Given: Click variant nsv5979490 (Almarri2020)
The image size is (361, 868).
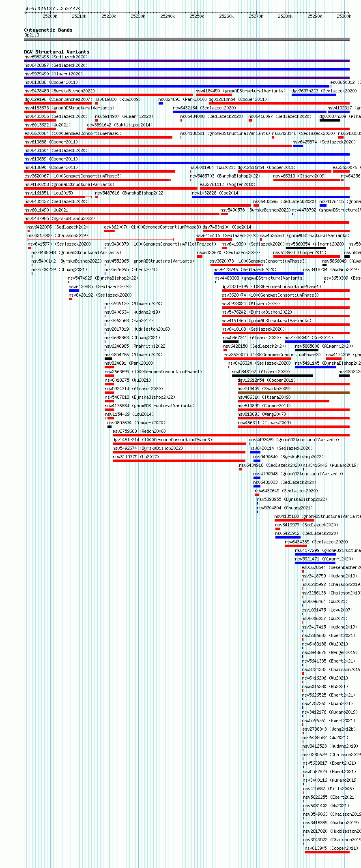Looking at the screenshot, I should point(53,74).
